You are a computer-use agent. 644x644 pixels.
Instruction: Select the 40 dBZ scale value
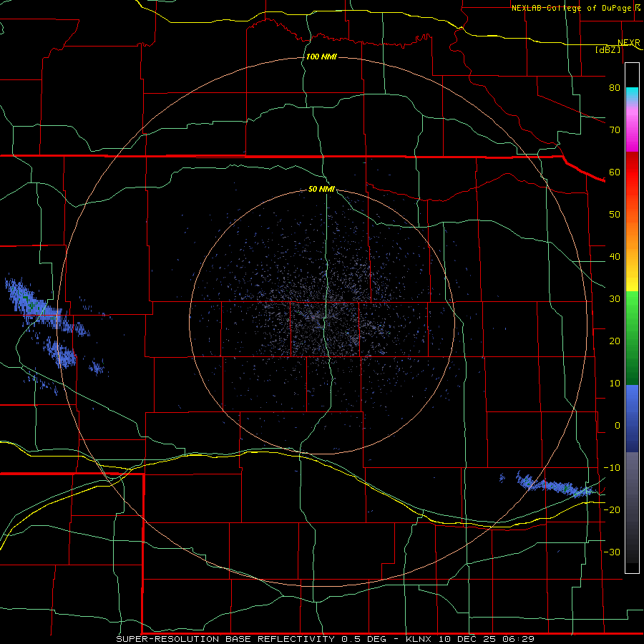(615, 257)
